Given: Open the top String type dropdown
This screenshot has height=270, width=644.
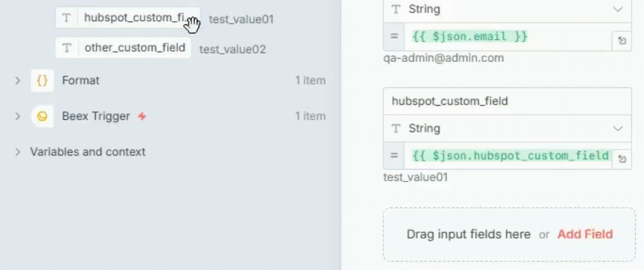Looking at the screenshot, I should click(618, 9).
